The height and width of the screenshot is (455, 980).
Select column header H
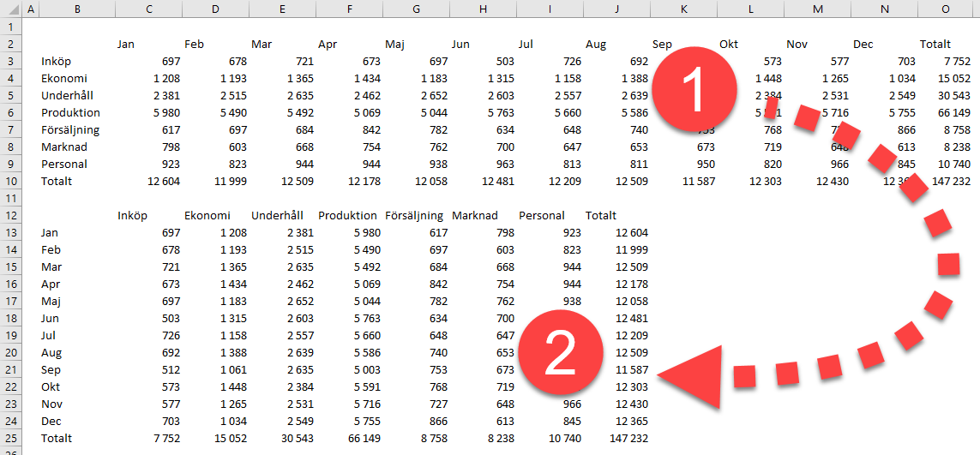pos(484,9)
